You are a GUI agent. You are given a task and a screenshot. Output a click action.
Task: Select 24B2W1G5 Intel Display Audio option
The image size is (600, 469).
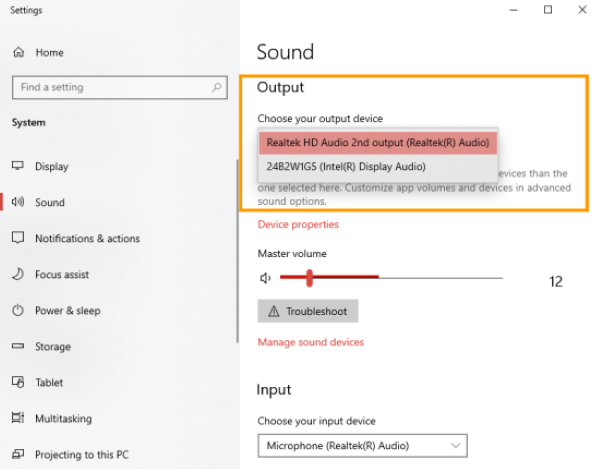point(346,167)
